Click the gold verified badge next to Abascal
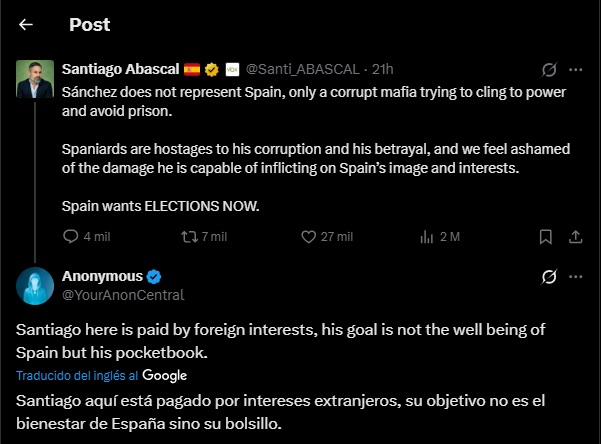This screenshot has height=444, width=601. point(212,69)
